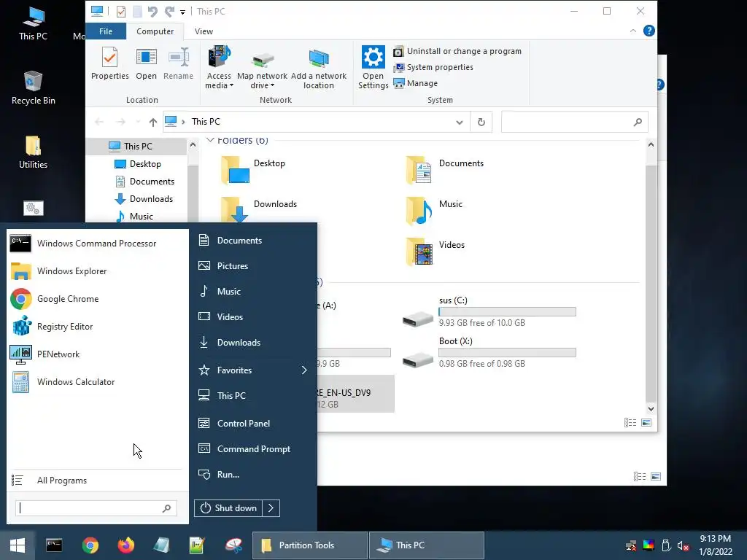Select the Recycle Bin desktop icon
Screen dimensions: 747x560
33,87
